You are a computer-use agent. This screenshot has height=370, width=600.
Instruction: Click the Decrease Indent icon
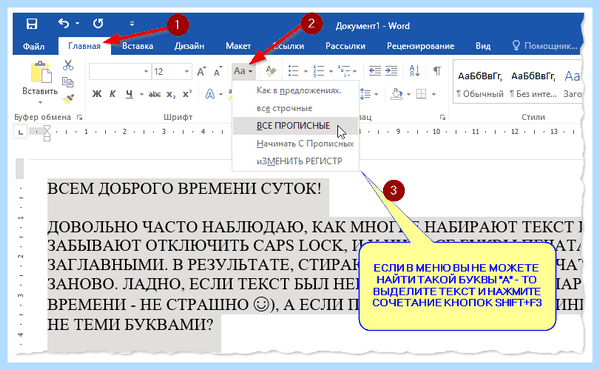(375, 71)
